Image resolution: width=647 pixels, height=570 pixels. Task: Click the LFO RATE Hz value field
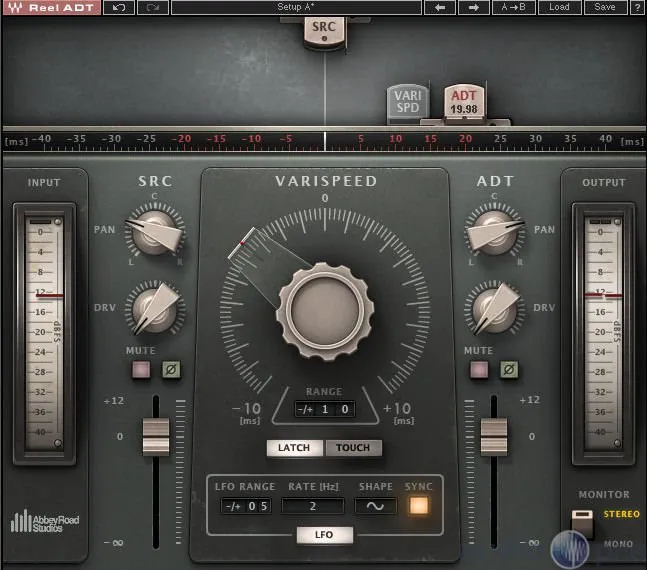coord(313,506)
